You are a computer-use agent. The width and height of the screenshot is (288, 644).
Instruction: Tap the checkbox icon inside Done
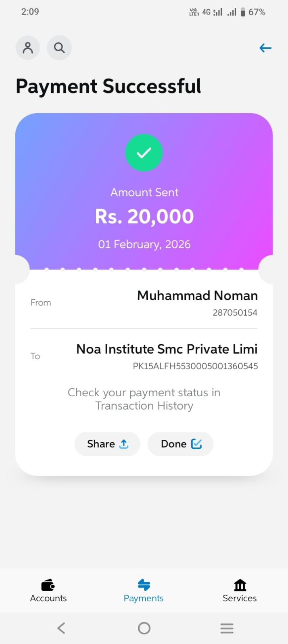point(196,444)
